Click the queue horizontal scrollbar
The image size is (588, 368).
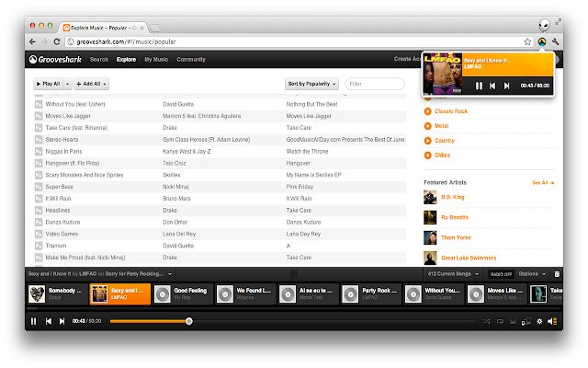tap(294, 309)
